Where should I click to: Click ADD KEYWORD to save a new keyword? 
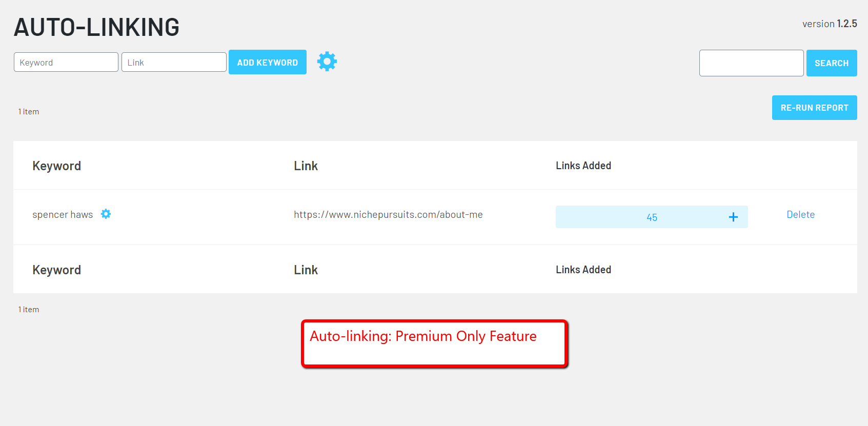coord(267,62)
